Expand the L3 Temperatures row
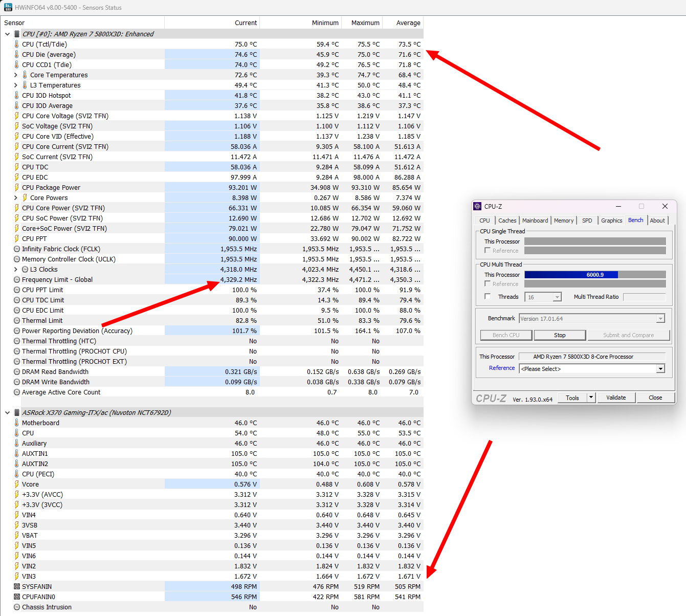686x616 pixels. click(x=15, y=85)
